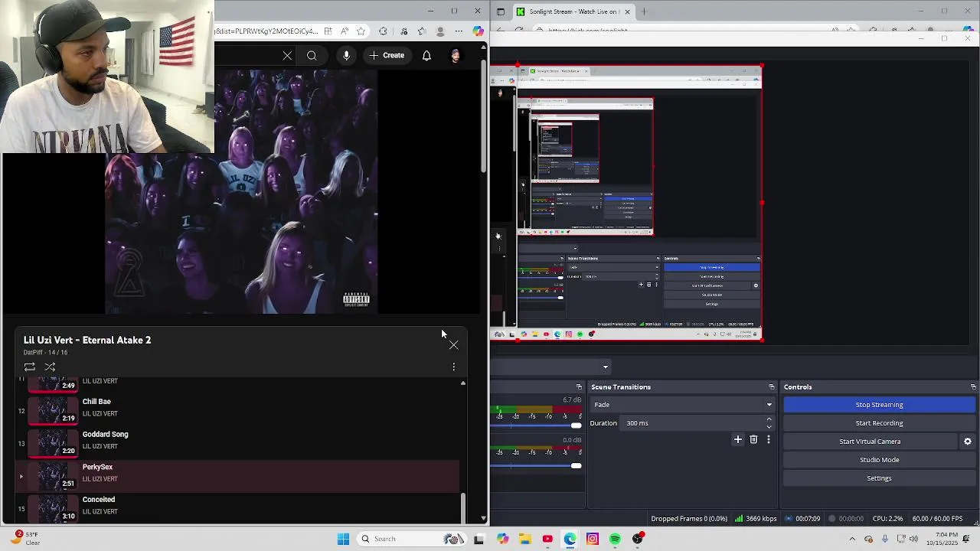Undock the Controls panel

point(973,387)
